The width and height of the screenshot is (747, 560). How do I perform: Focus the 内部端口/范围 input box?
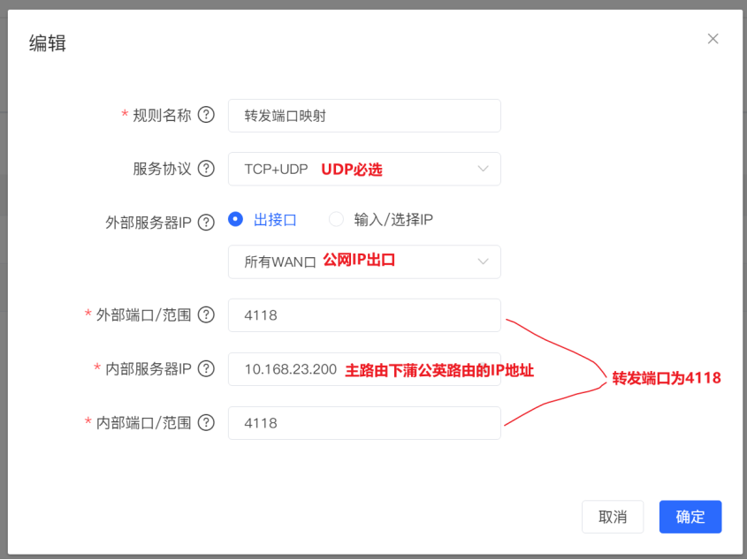click(364, 423)
